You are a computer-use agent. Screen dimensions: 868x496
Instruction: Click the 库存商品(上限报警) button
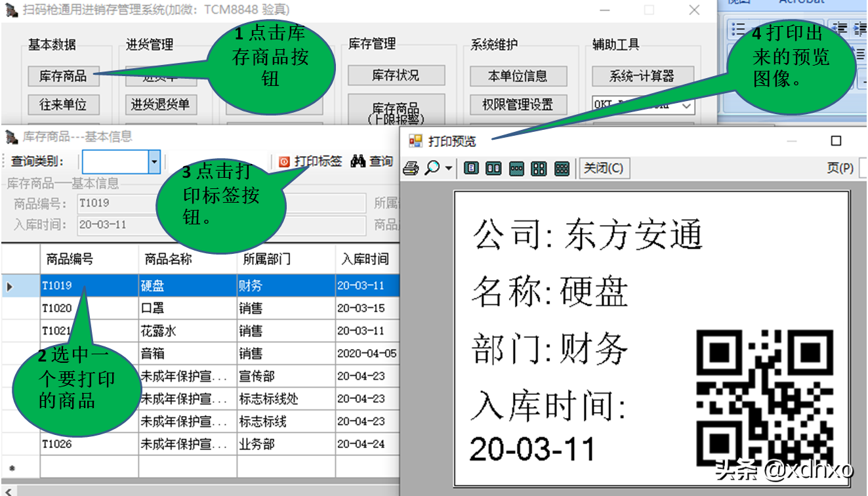[396, 110]
